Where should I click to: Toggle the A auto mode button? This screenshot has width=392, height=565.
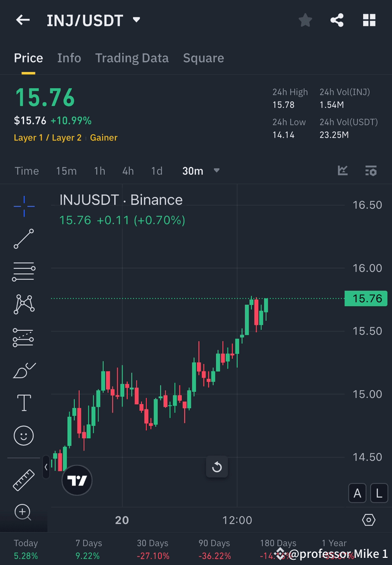click(x=357, y=493)
